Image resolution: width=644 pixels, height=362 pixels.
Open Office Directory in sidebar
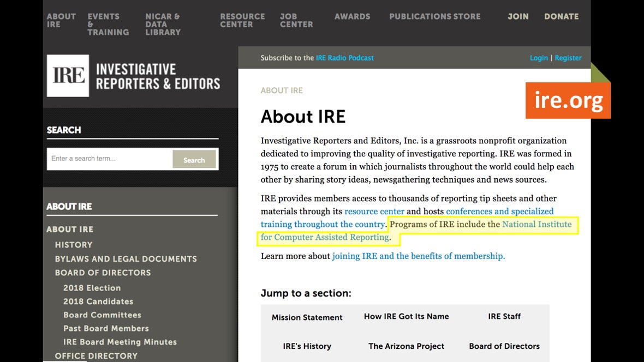(x=96, y=356)
